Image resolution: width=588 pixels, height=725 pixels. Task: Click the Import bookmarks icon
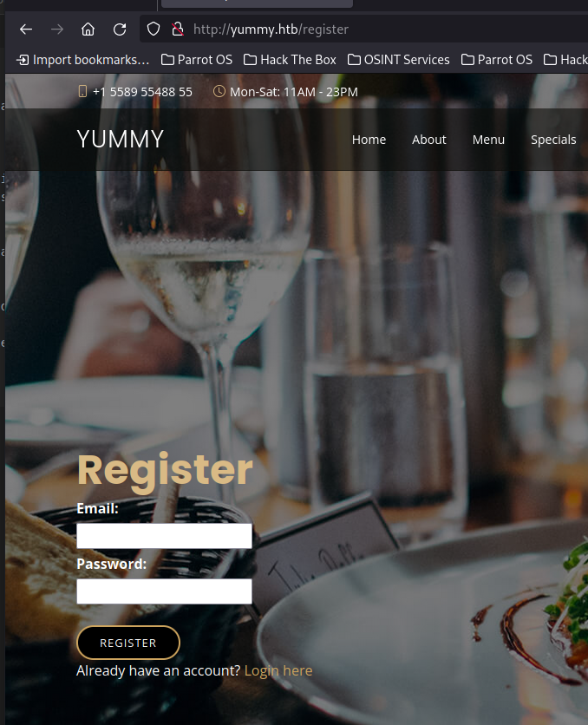(23, 60)
